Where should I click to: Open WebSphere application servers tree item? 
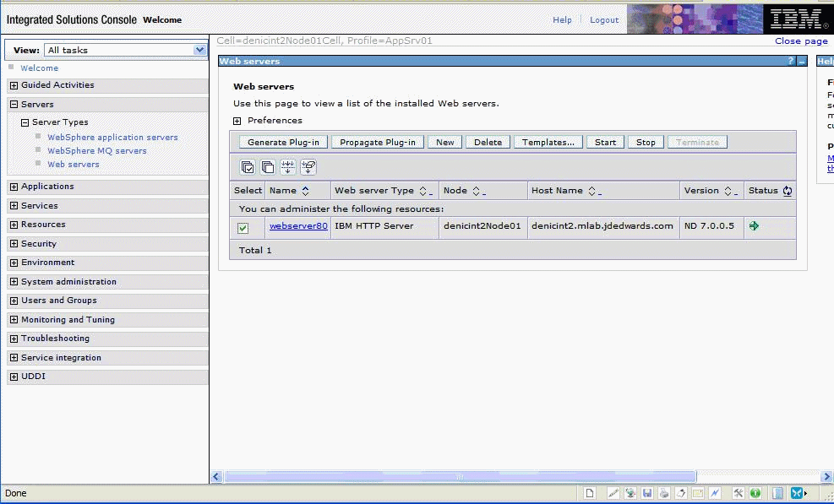tap(112, 138)
